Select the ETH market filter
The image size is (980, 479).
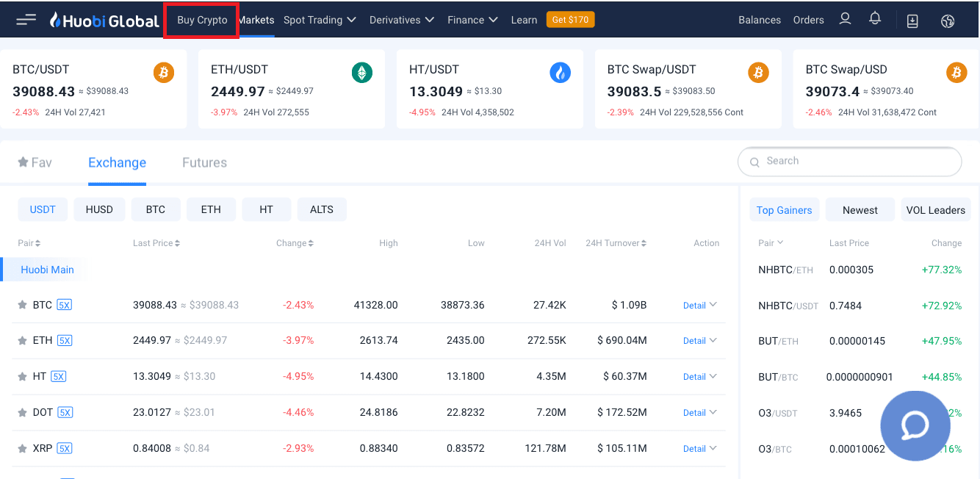pos(211,209)
